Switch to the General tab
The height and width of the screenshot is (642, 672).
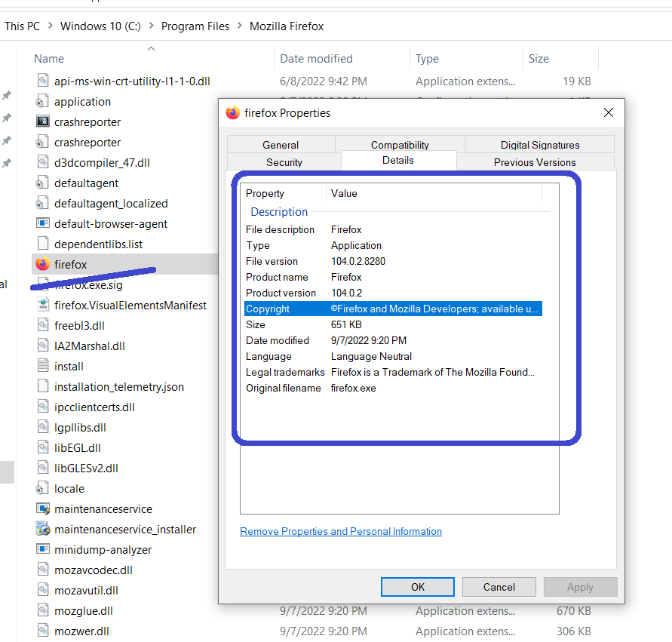(x=281, y=144)
